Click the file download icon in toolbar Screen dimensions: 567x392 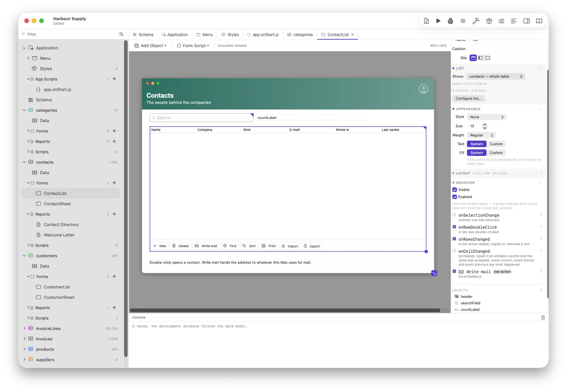point(426,21)
